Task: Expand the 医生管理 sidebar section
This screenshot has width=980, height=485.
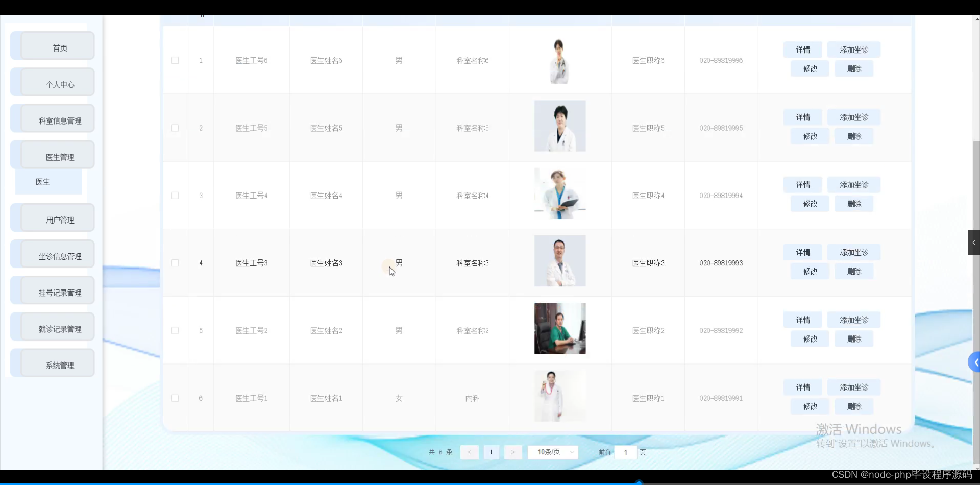Action: pos(60,157)
